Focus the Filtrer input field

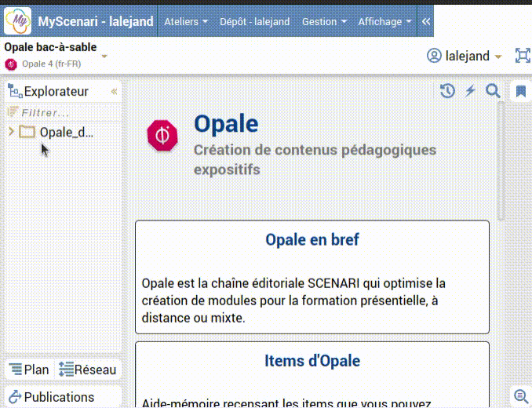[70, 113]
